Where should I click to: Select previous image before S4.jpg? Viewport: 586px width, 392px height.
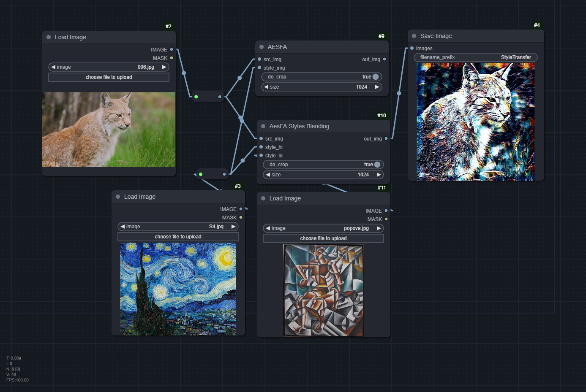click(123, 227)
